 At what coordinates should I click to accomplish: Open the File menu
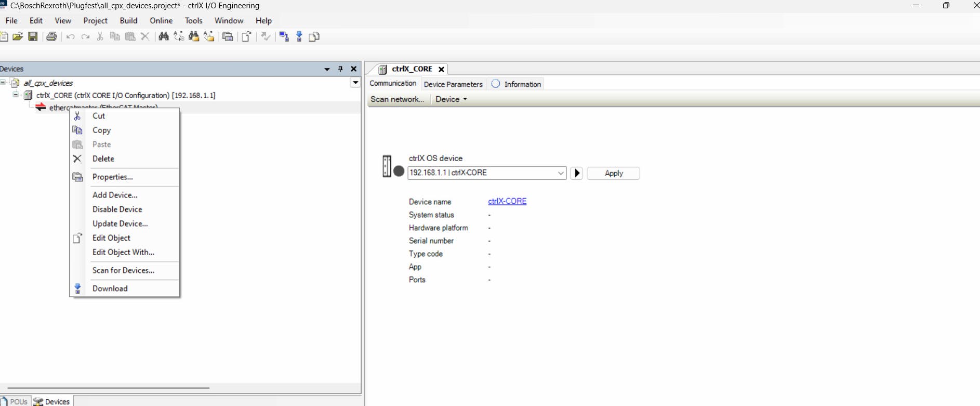coord(11,20)
